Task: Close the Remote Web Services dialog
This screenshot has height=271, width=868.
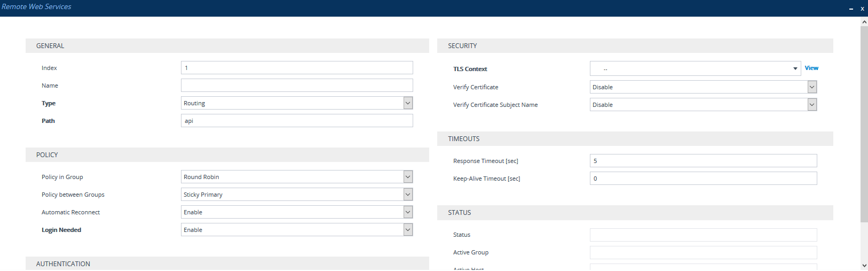Action: pos(862,9)
